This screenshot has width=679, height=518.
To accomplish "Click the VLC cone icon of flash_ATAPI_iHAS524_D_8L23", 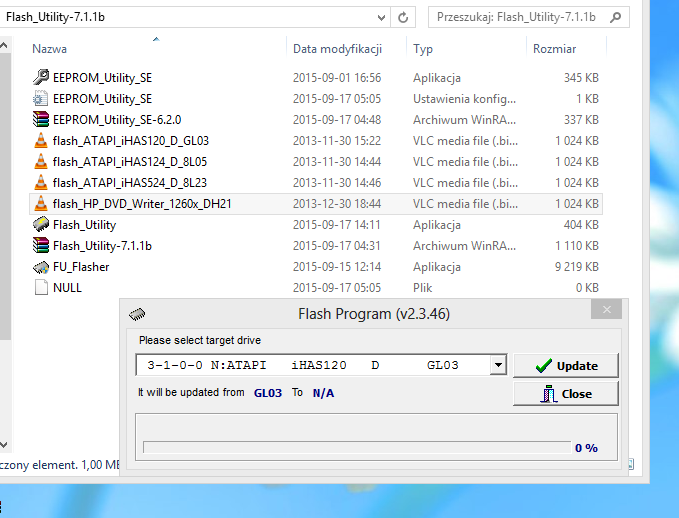I will (x=41, y=183).
